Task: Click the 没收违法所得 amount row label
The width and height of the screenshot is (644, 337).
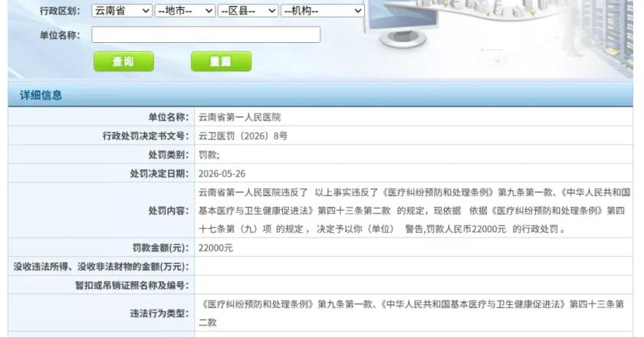Action: [x=101, y=267]
